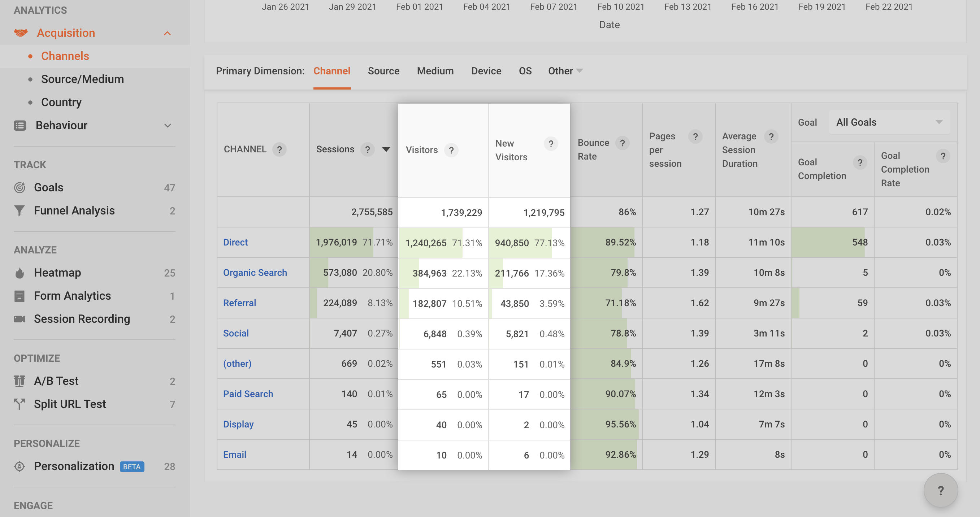Collapse the Acquisition menu section

click(168, 34)
